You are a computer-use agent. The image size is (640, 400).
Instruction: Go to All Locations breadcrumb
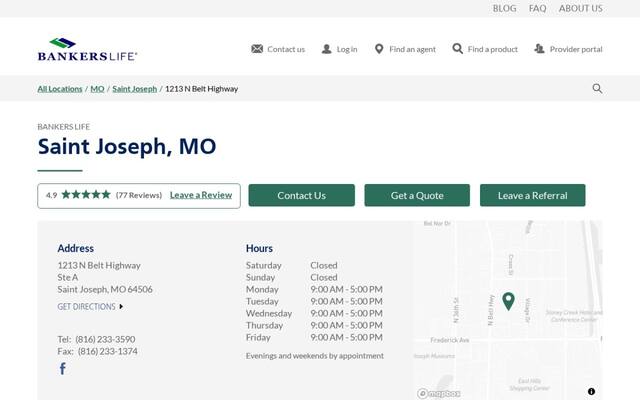point(60,89)
